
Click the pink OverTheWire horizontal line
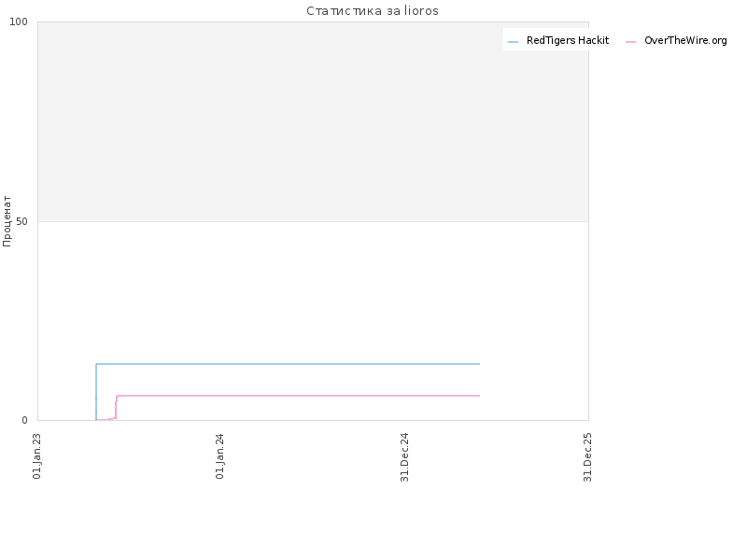pyautogui.click(x=298, y=396)
